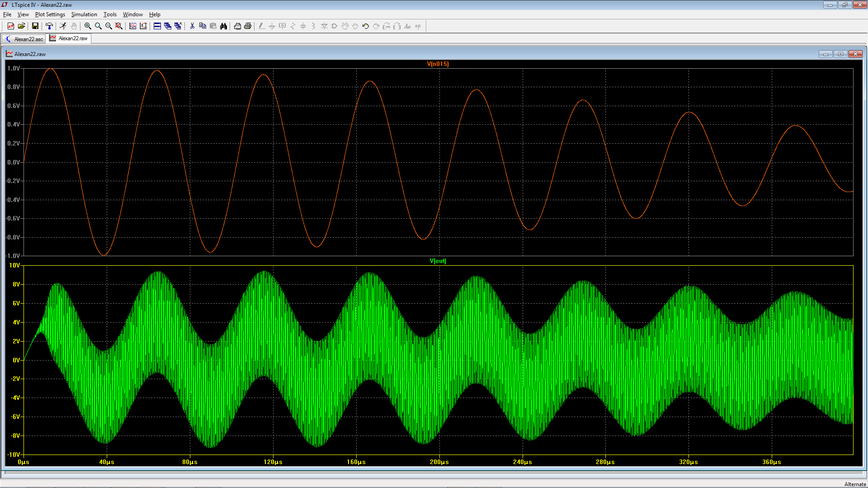Click the Place Resistor icon
The height and width of the screenshot is (488, 868).
(x=293, y=26)
